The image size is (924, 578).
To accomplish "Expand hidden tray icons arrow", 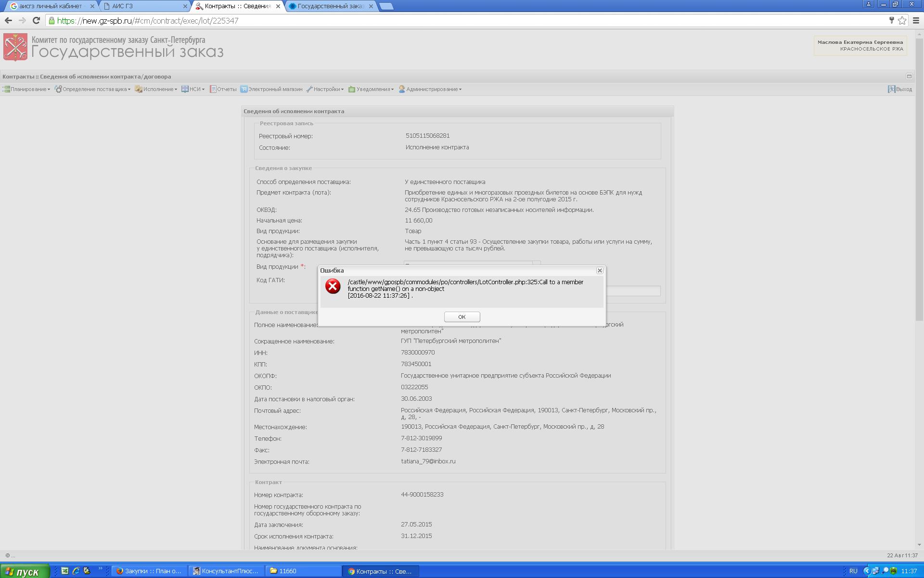I will click(866, 571).
